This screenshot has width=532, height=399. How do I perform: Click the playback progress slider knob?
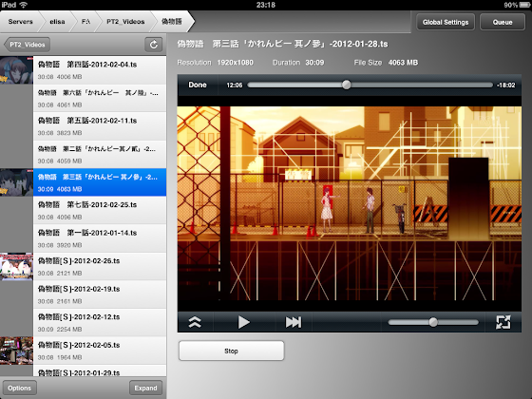(x=346, y=85)
